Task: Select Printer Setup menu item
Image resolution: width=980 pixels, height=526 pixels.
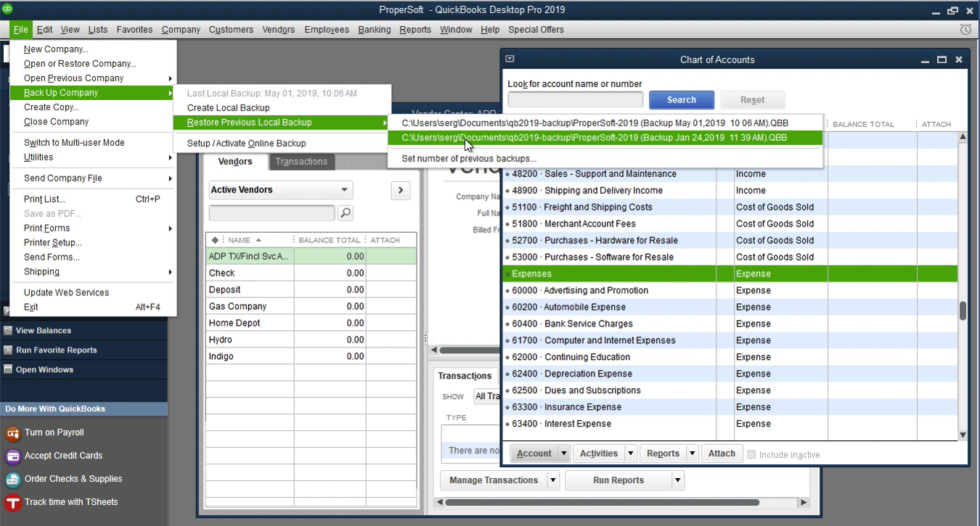Action: 53,243
